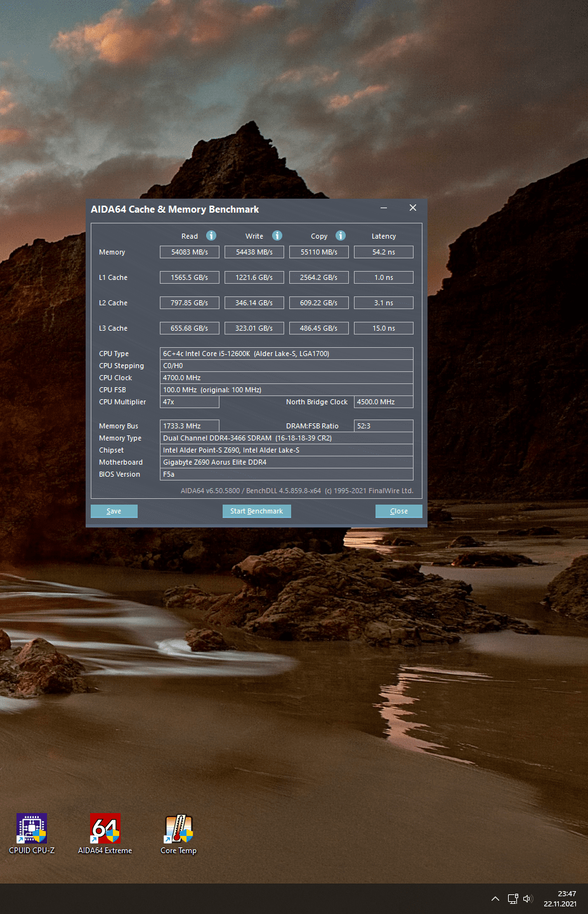Viewport: 588px width, 914px height.
Task: Select the Memory Read value 54083 MB/s
Action: 190,252
